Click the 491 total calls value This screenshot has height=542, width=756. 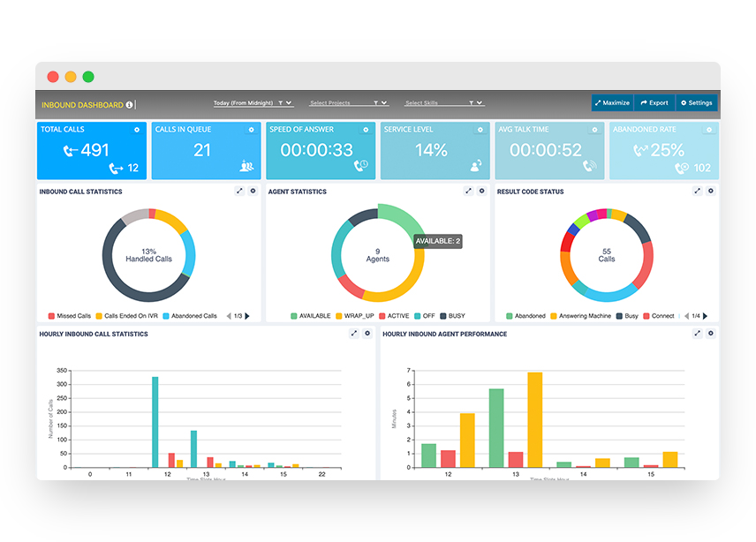point(94,150)
